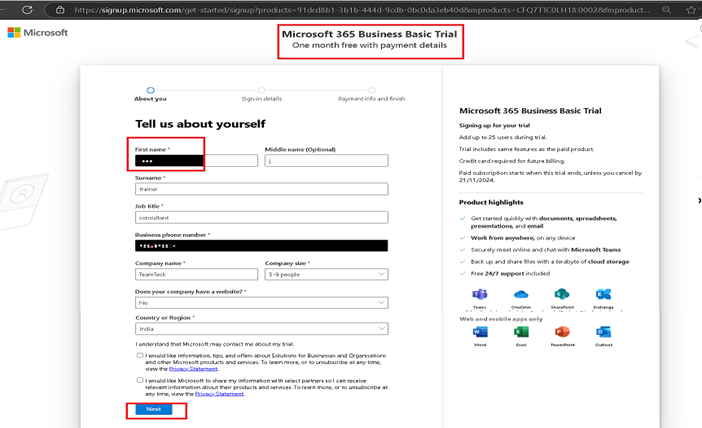Image resolution: width=702 pixels, height=428 pixels.
Task: Click the OneDrive app icon
Action: point(521,294)
